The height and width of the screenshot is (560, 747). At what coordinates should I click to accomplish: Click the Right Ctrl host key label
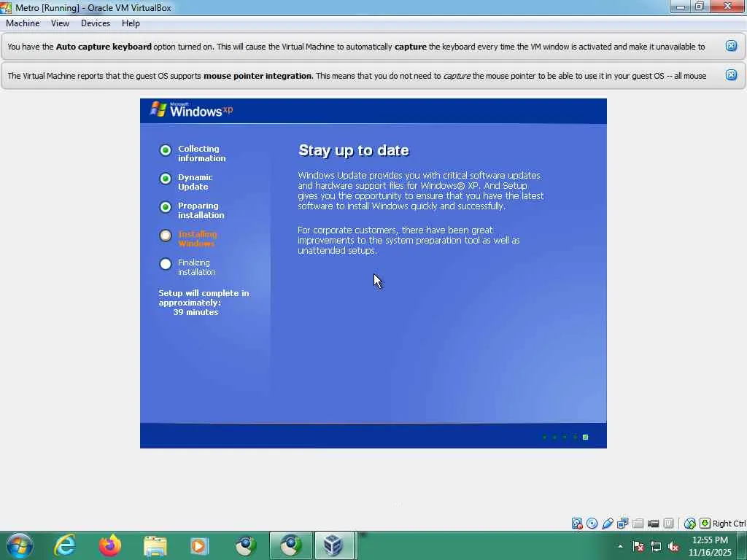729,524
